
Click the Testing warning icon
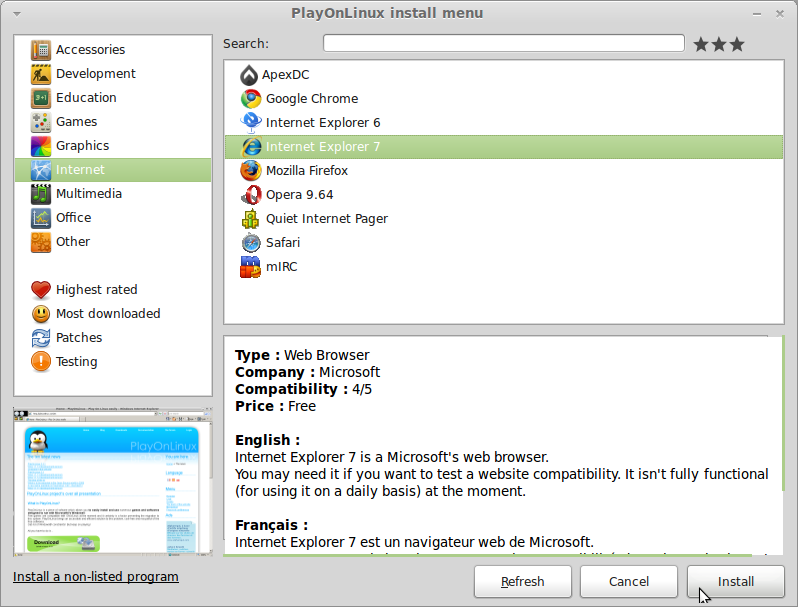point(41,362)
